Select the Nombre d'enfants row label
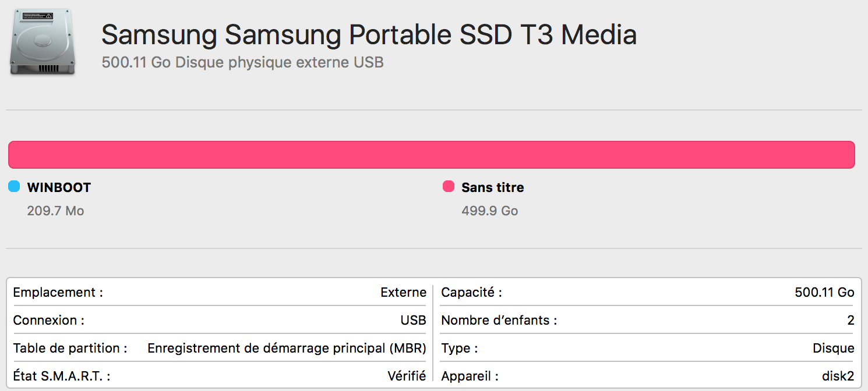This screenshot has height=391, width=868. 499,320
